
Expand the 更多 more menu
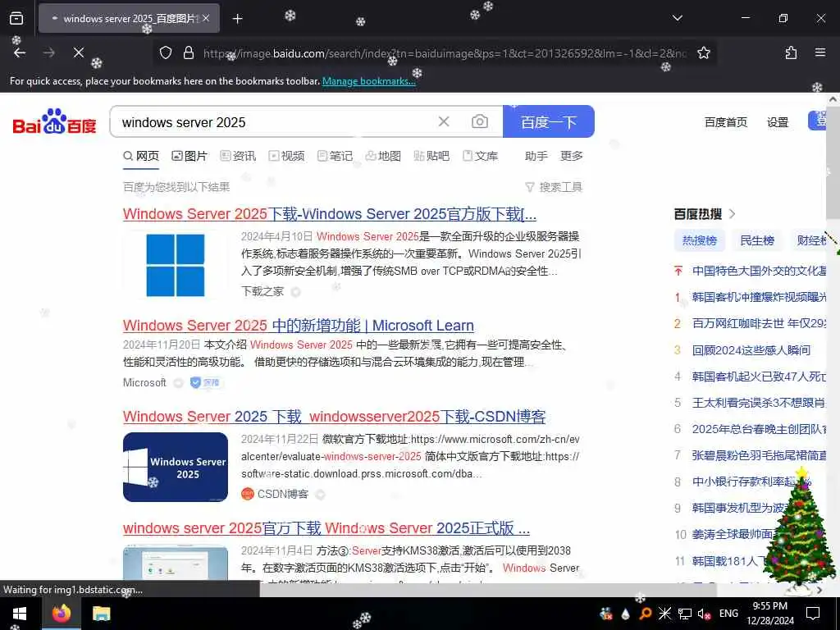(x=571, y=156)
